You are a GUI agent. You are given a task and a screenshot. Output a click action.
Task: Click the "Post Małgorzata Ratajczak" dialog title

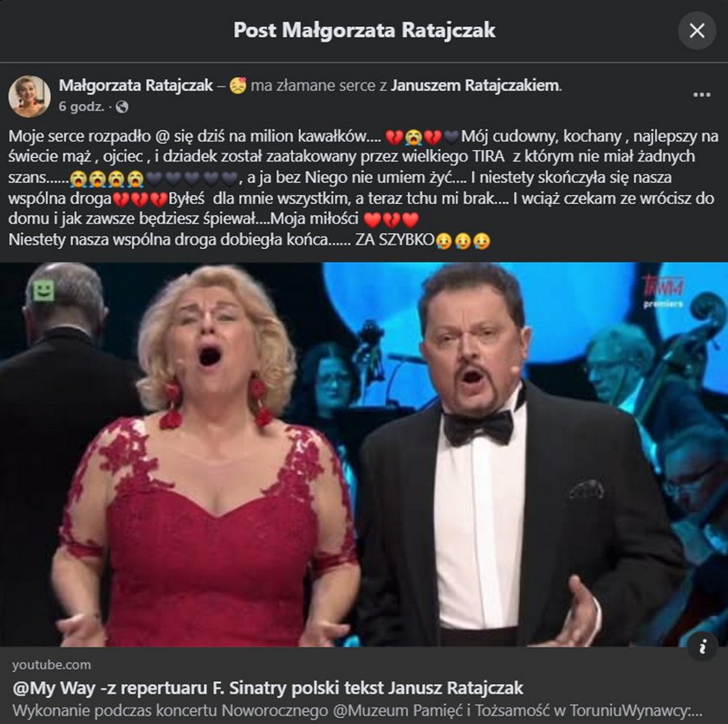pyautogui.click(x=364, y=30)
